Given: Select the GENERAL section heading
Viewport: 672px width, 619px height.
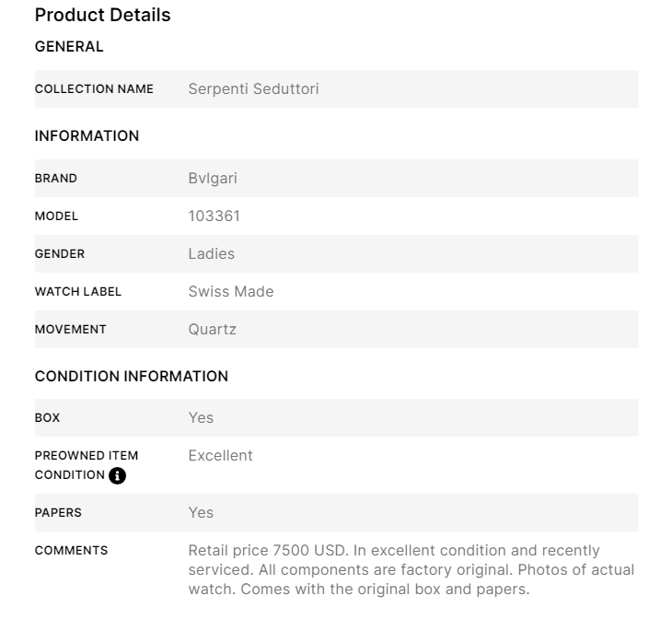Looking at the screenshot, I should [x=69, y=47].
